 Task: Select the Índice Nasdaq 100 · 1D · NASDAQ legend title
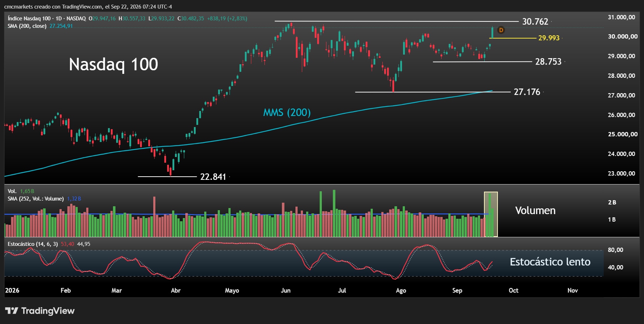click(47, 18)
